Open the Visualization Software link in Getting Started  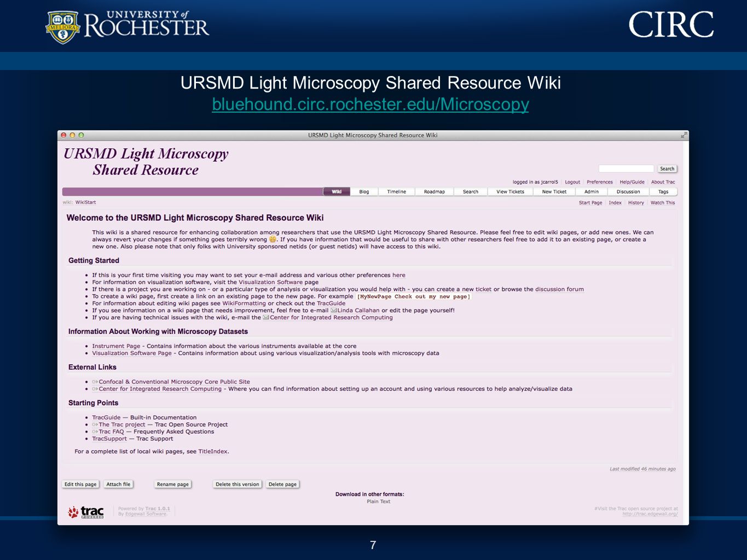pyautogui.click(x=270, y=282)
